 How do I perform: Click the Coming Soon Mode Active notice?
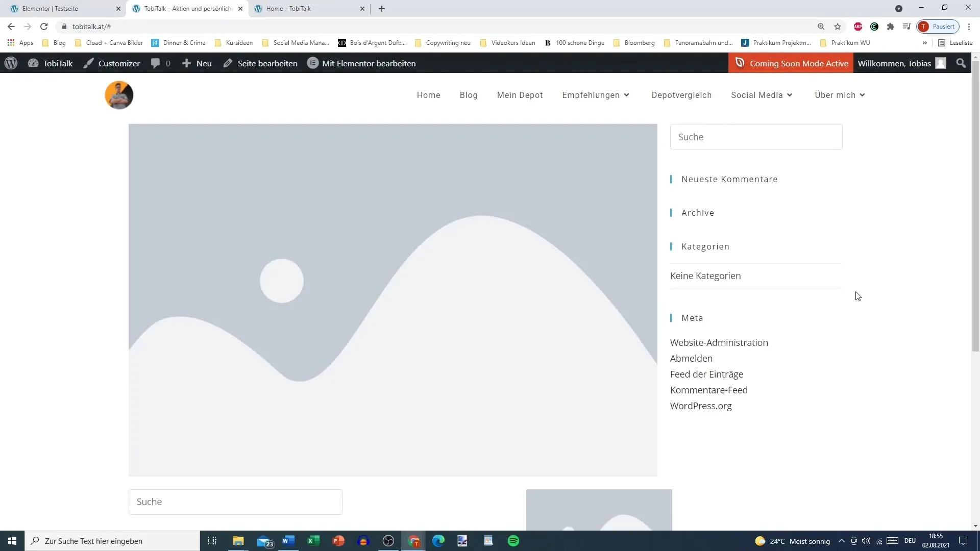click(x=791, y=63)
